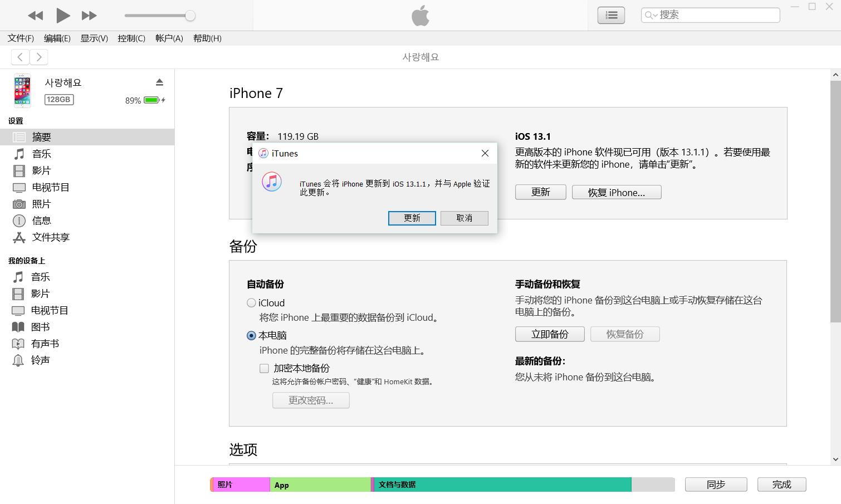
Task: Open 文件共享 in the sidebar
Action: [50, 237]
